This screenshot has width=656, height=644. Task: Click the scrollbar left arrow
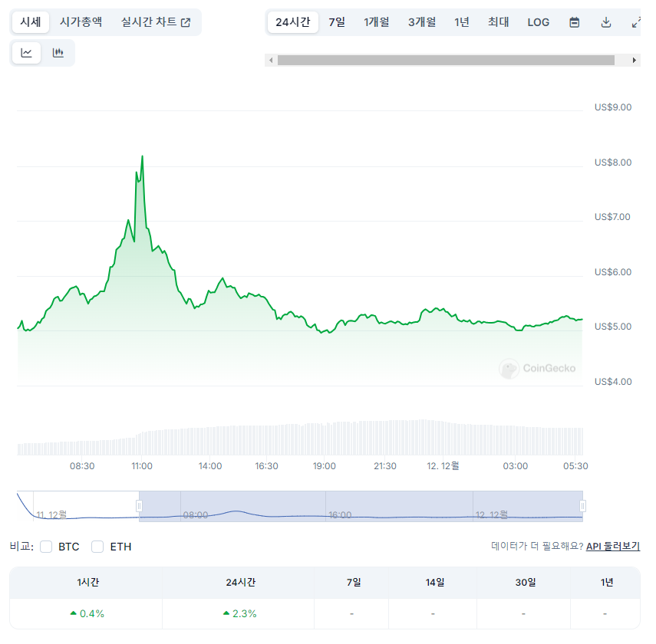click(271, 61)
